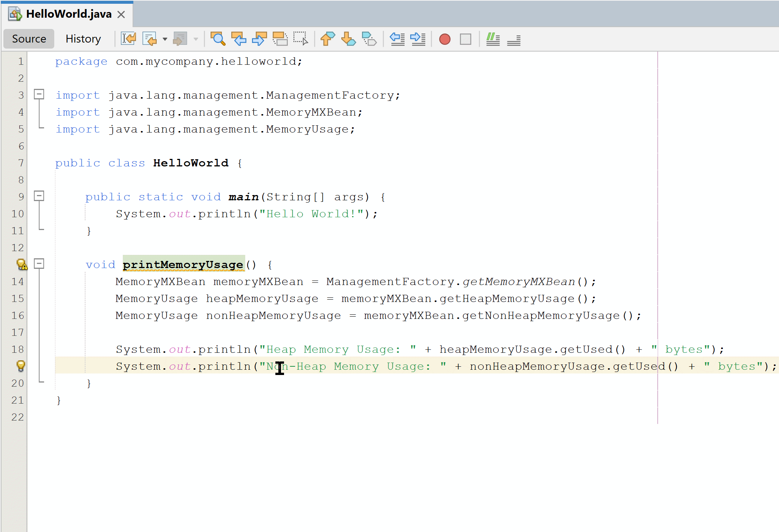Start Macro Recording red button
Viewport: 779px width, 532px height.
445,39
